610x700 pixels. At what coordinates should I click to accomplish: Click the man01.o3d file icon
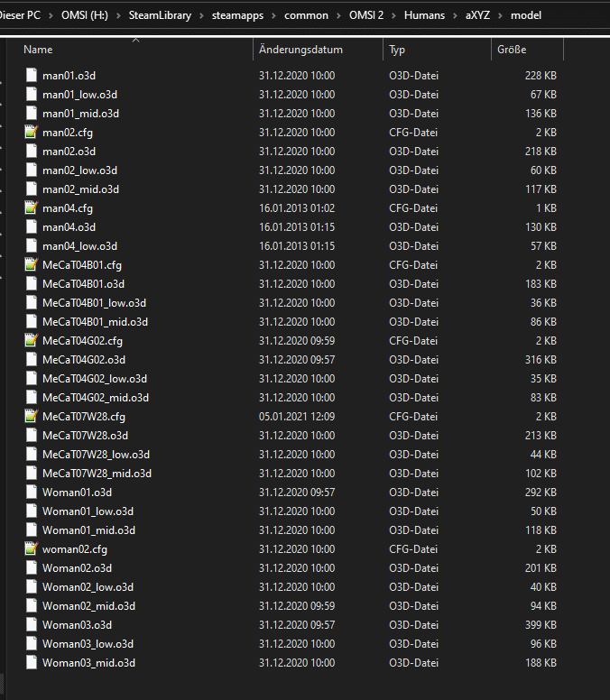point(32,76)
